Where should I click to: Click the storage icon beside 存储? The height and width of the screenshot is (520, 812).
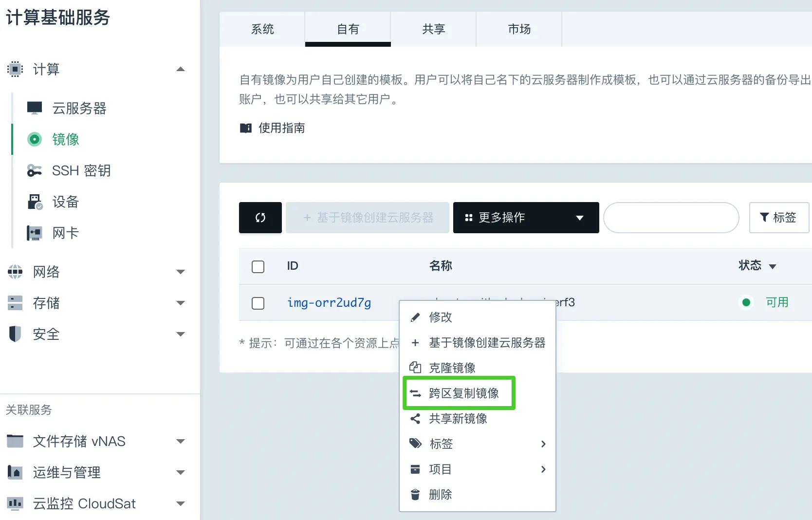(x=15, y=303)
